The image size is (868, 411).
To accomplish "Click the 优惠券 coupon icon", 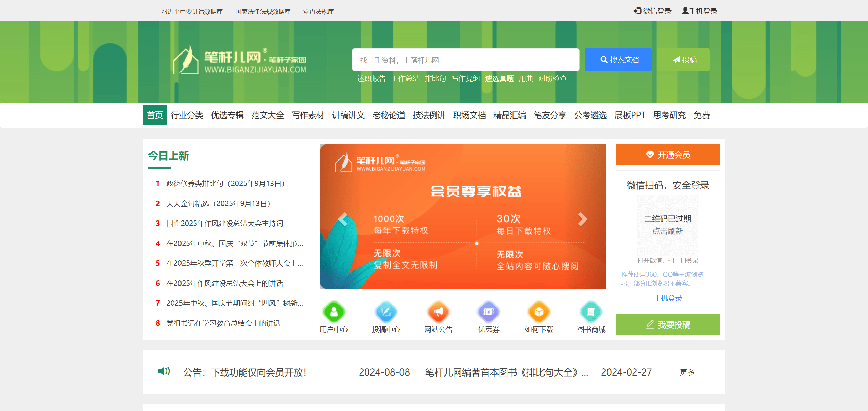I will tap(489, 312).
